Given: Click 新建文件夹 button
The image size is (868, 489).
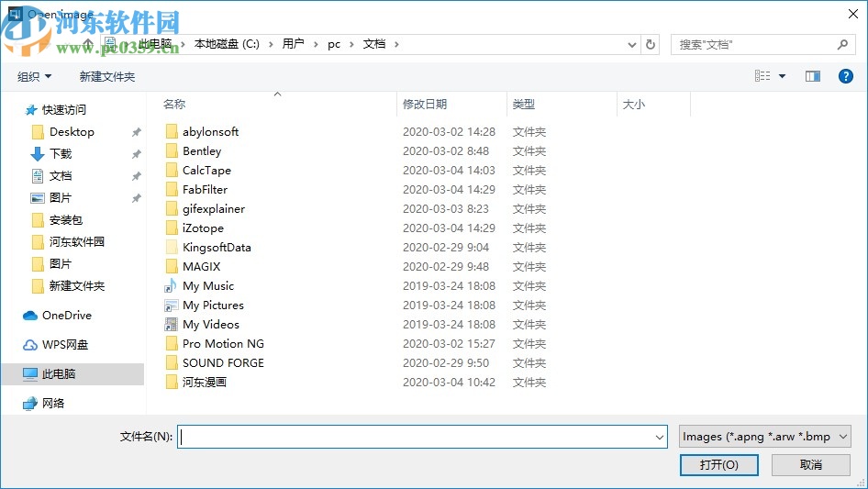Looking at the screenshot, I should pos(106,76).
